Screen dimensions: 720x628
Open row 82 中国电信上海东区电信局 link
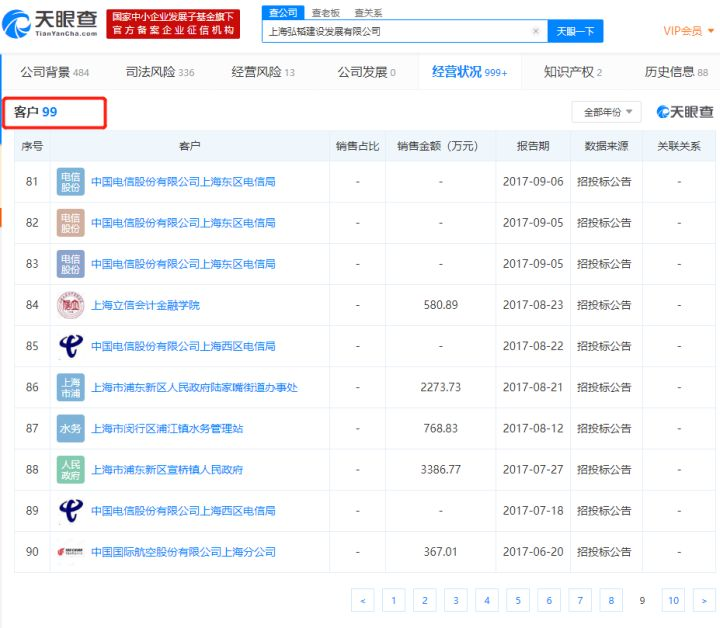[x=183, y=223]
